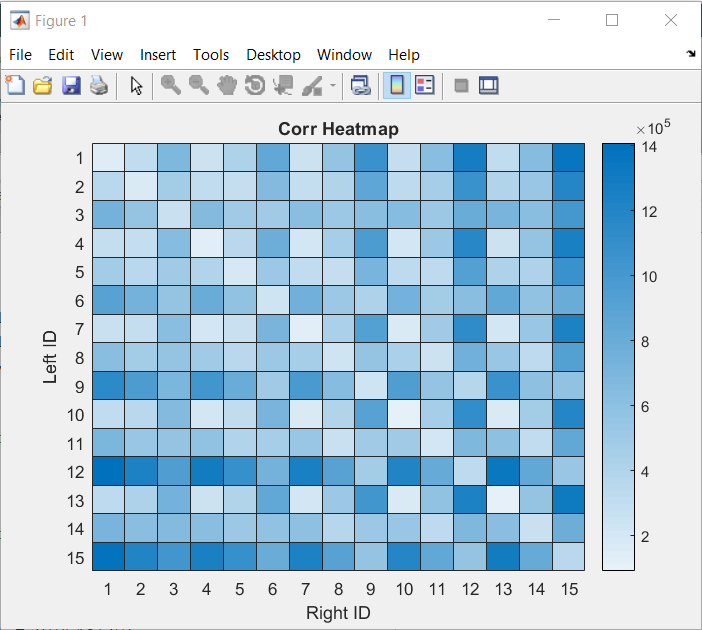The image size is (702, 630).
Task: Open the File menu
Action: [20, 55]
